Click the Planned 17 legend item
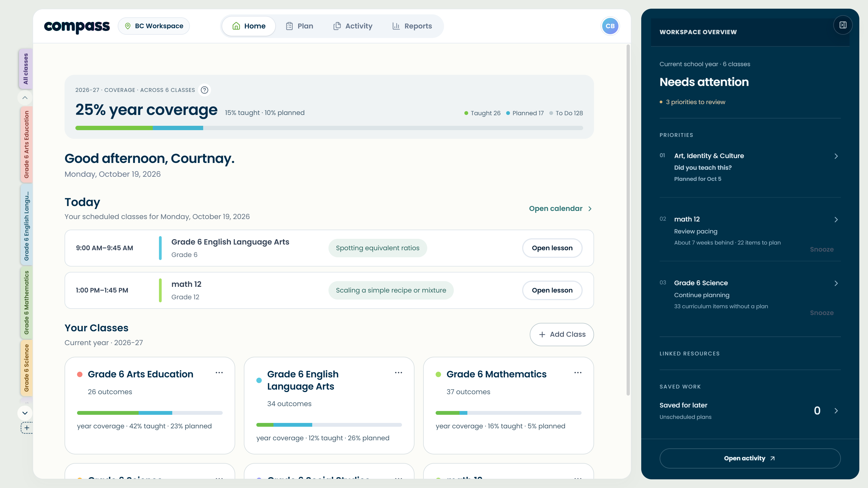The height and width of the screenshot is (488, 868). click(525, 113)
